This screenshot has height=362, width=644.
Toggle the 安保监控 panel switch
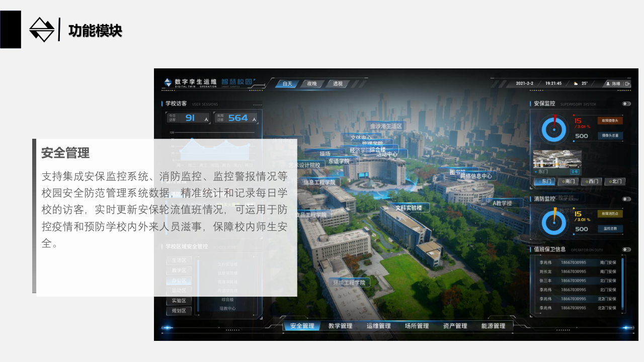(626, 104)
